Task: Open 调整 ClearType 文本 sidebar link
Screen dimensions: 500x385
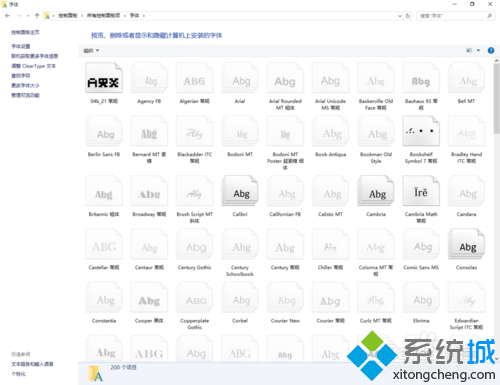Action: (x=33, y=66)
